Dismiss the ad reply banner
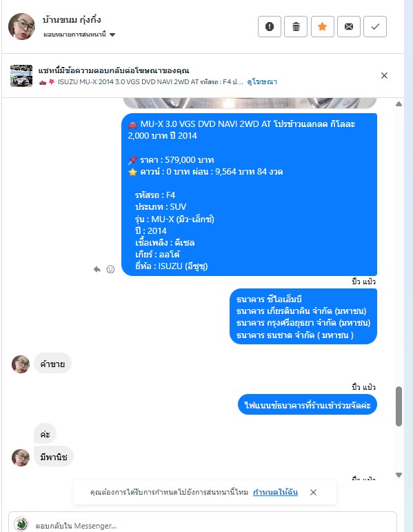The height and width of the screenshot is (532, 413). coord(384,75)
